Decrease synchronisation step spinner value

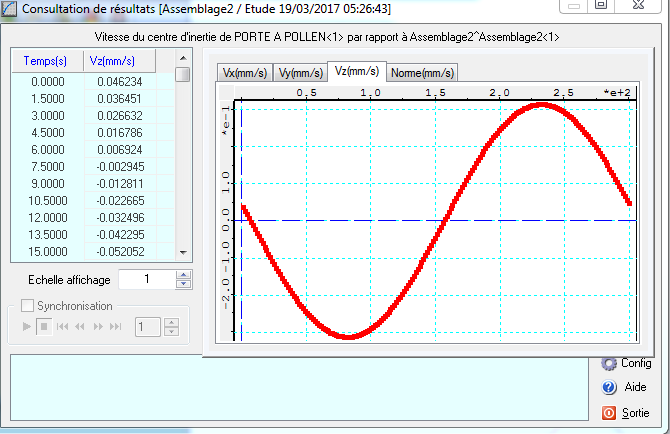tap(171, 332)
